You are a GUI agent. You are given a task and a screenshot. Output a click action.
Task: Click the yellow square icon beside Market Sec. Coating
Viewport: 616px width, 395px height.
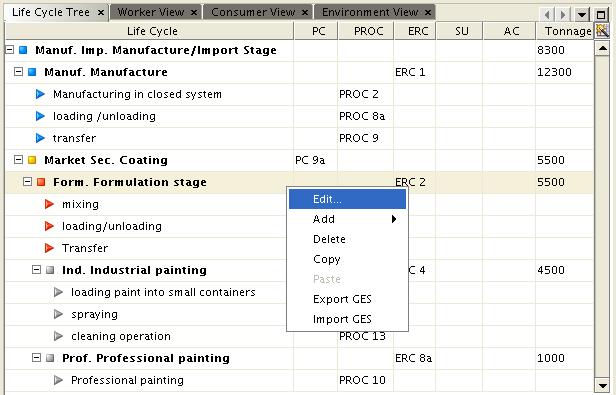point(32,160)
